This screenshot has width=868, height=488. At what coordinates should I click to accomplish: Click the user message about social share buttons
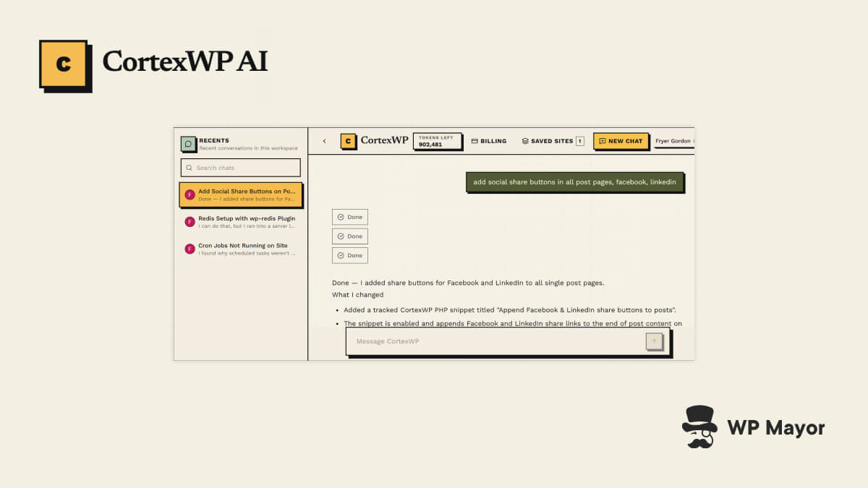click(x=574, y=182)
